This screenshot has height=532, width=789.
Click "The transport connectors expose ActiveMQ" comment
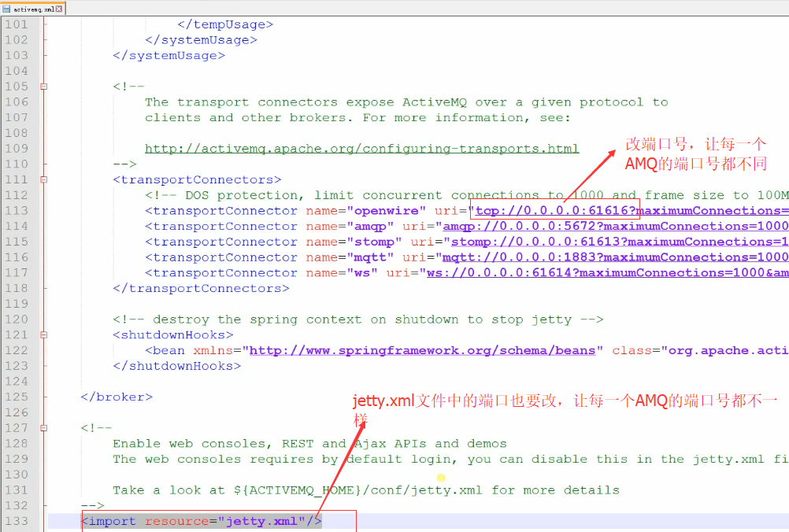click(406, 102)
